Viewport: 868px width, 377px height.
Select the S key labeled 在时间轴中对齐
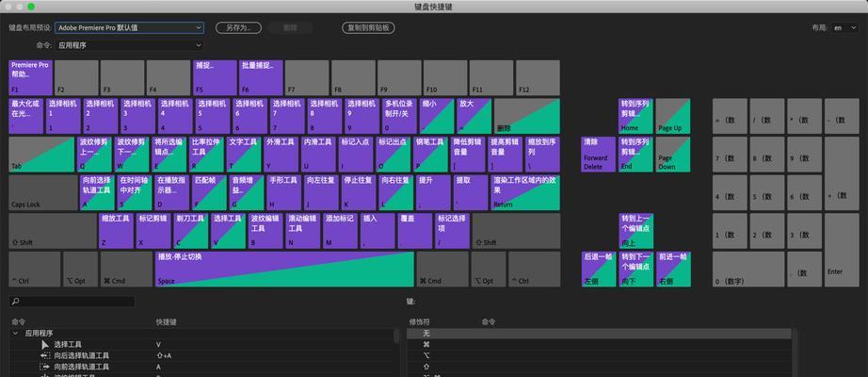(134, 193)
